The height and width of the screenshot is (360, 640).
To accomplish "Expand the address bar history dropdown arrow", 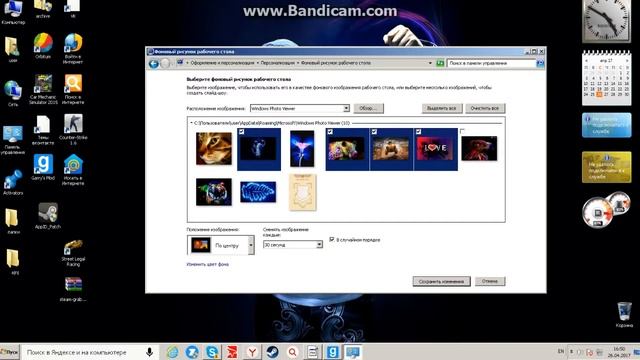I will pos(430,63).
